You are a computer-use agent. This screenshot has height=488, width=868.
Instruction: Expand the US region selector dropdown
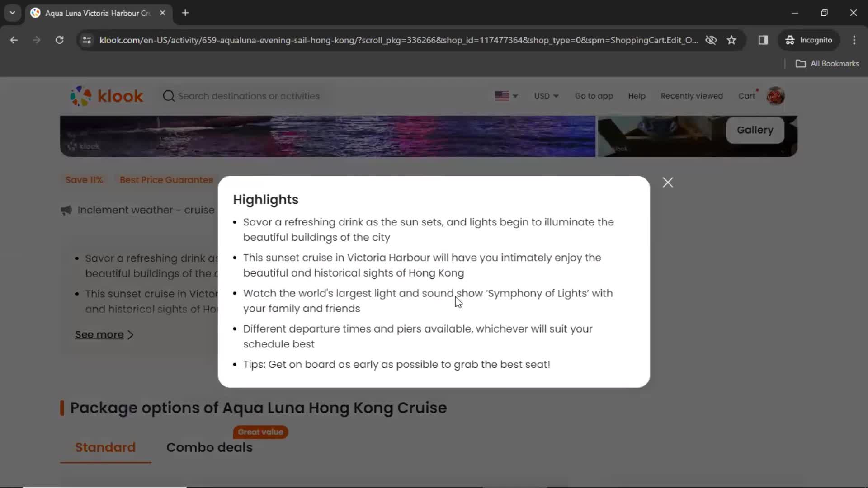(506, 96)
